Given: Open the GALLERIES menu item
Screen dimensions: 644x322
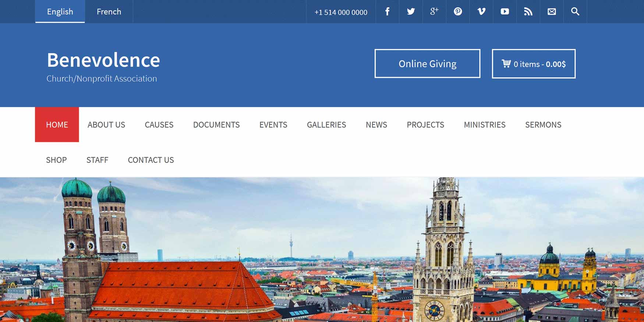Looking at the screenshot, I should [326, 125].
